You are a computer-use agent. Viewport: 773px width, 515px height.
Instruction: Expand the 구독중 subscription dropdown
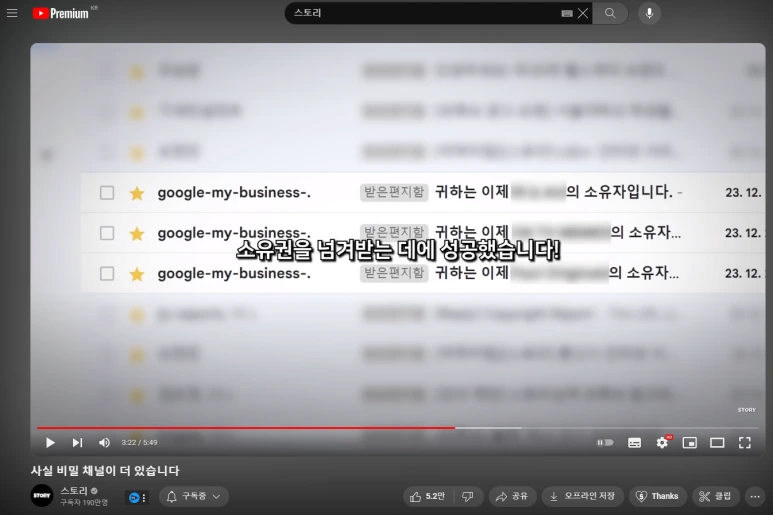click(x=194, y=496)
